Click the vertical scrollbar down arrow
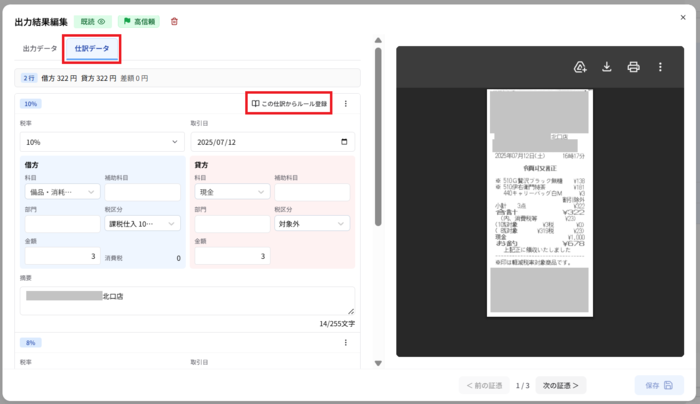Viewport: 700px width, 404px height. pos(378,363)
